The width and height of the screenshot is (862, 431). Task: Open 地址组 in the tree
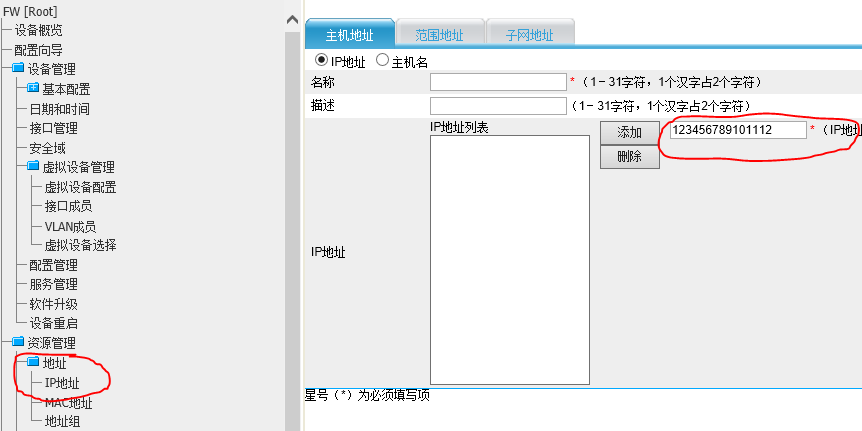click(x=62, y=422)
